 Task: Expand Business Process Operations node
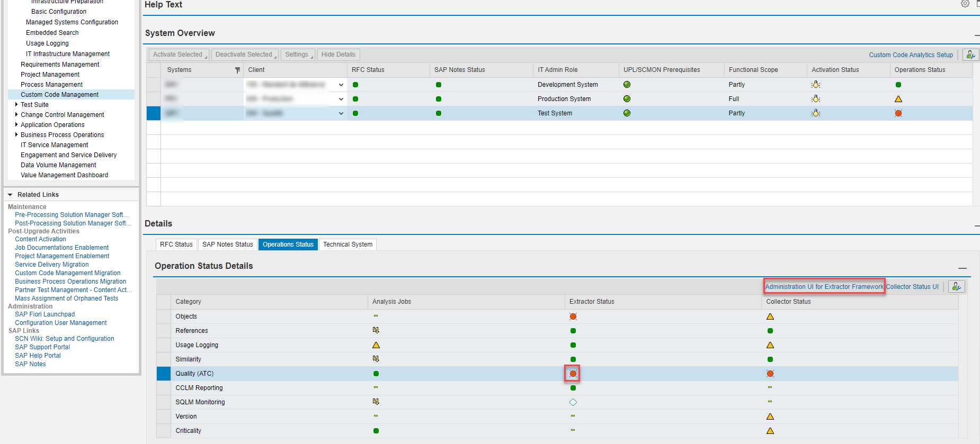click(16, 135)
